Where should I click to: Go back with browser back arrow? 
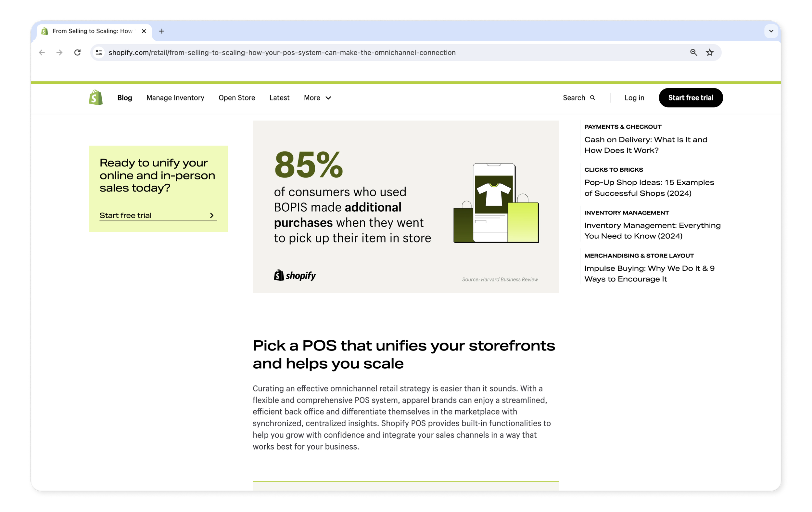pyautogui.click(x=42, y=52)
